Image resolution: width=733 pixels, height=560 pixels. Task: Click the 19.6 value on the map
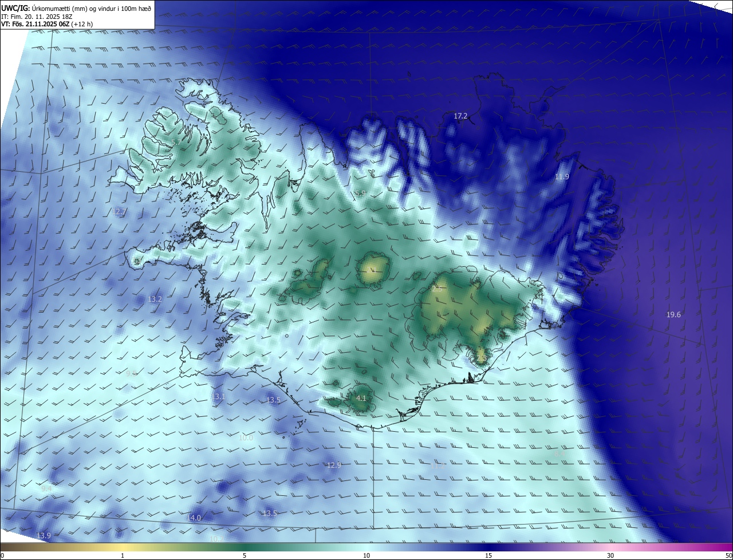tap(673, 314)
